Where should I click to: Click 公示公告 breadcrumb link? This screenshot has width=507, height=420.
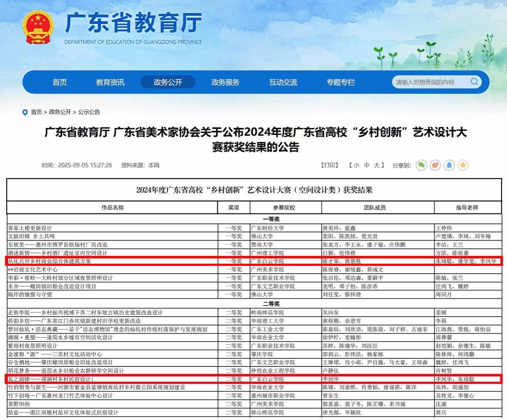pos(89,112)
